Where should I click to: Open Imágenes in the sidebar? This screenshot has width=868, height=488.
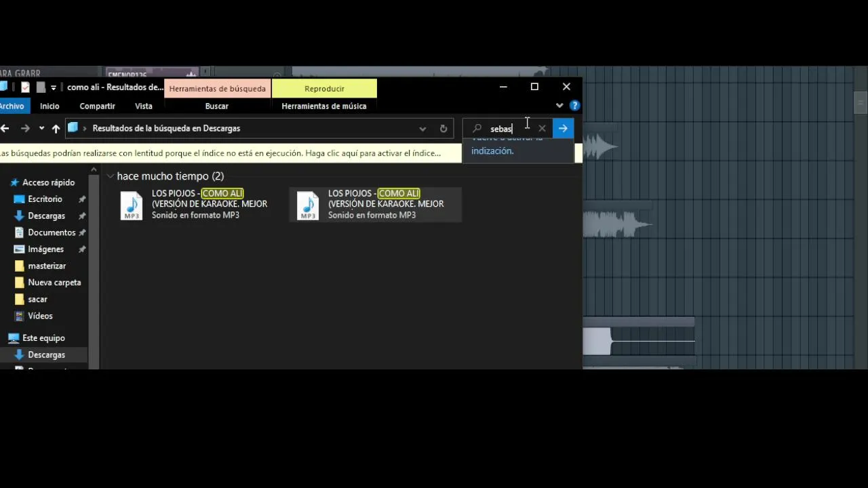click(x=45, y=249)
